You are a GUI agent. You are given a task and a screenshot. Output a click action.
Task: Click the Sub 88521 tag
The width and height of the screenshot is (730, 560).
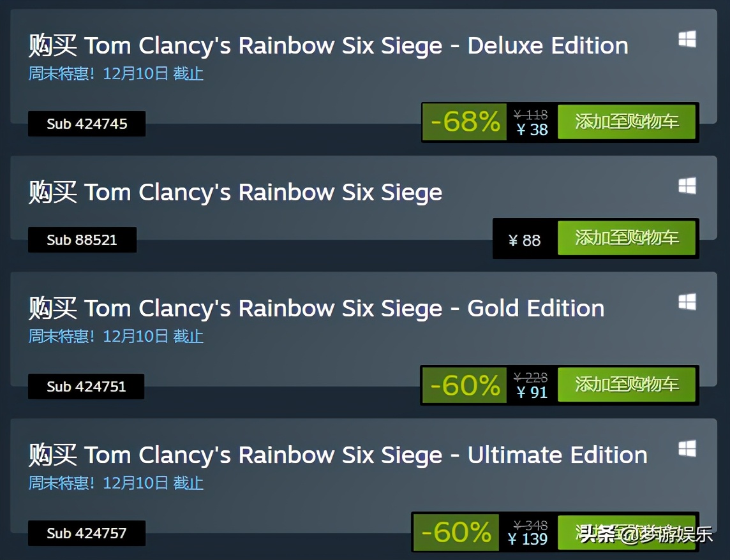(x=82, y=239)
